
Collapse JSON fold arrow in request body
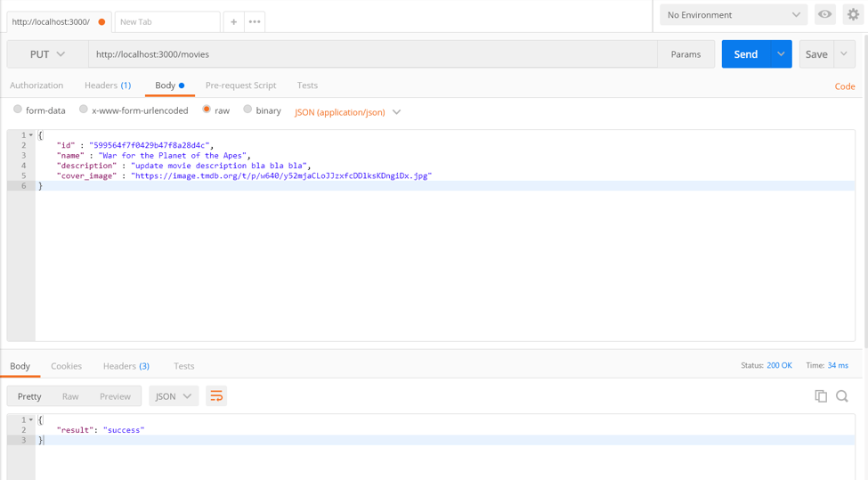pos(31,135)
